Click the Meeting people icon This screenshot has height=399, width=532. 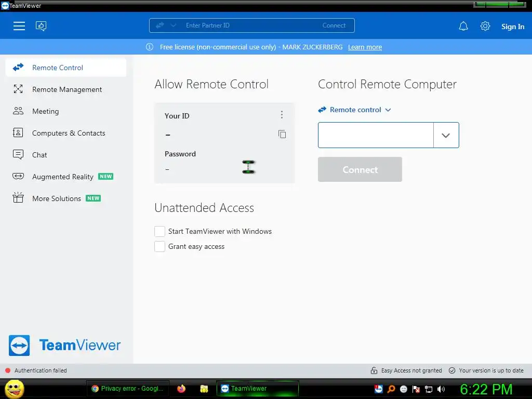pyautogui.click(x=18, y=111)
